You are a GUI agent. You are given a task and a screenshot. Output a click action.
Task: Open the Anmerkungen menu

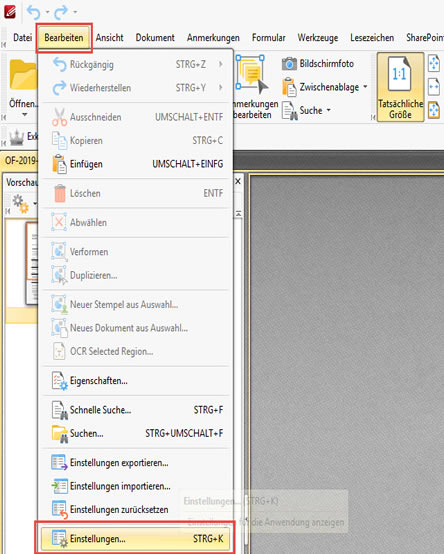tap(213, 38)
